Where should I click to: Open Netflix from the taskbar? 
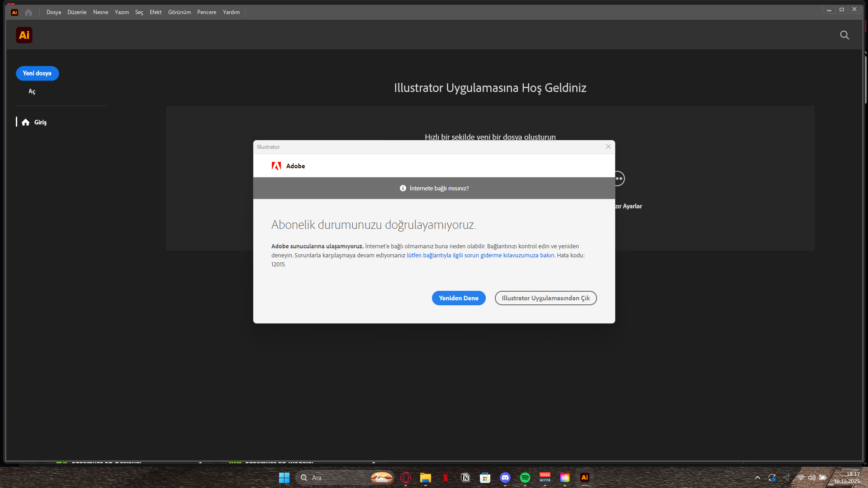446,478
